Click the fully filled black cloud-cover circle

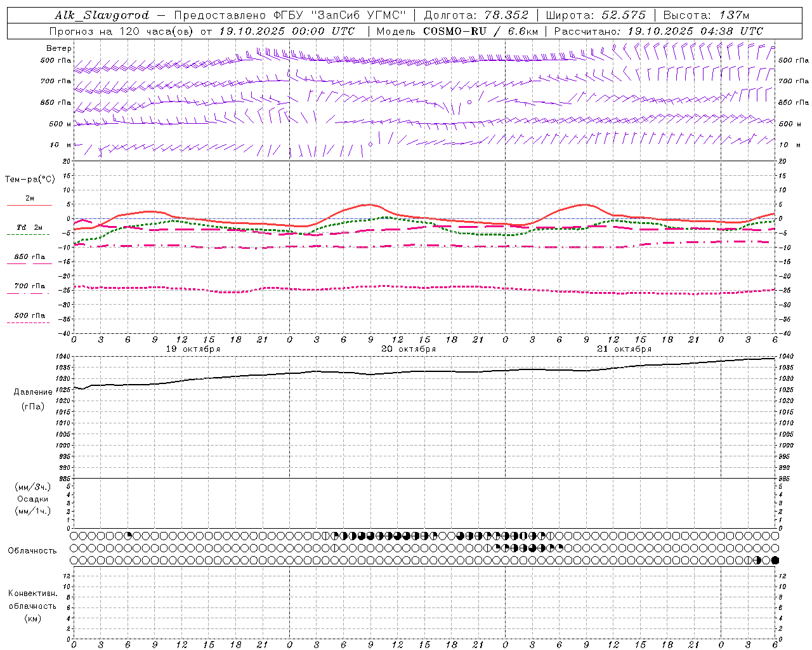pos(775,560)
